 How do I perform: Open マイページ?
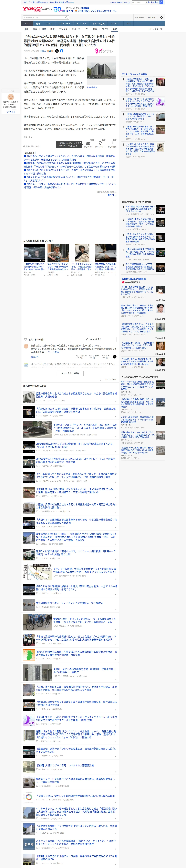[139, 18]
